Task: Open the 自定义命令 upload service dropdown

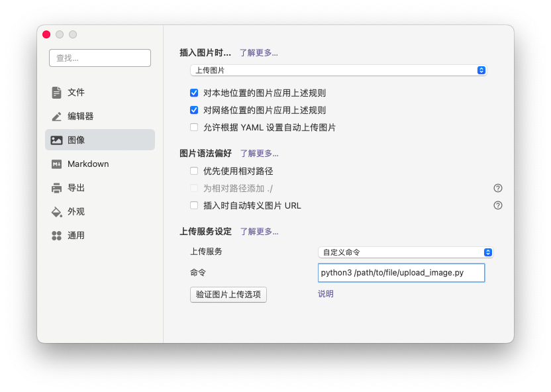Action: (405, 252)
